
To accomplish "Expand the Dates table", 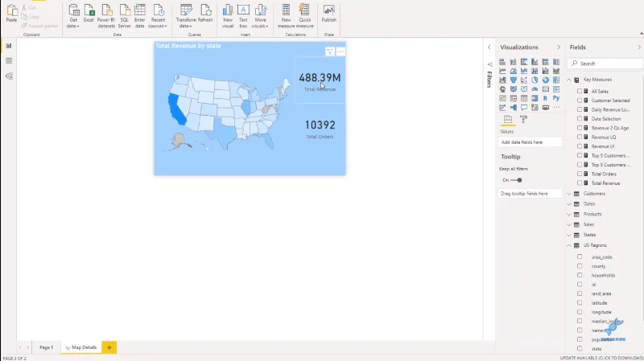I will [x=569, y=204].
